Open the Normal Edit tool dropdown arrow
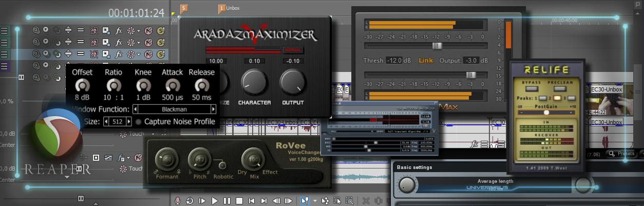This screenshot has width=644, height=206. point(315,201)
